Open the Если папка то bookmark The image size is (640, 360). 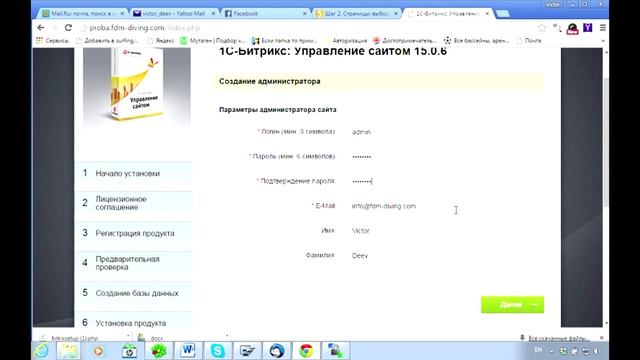point(284,40)
